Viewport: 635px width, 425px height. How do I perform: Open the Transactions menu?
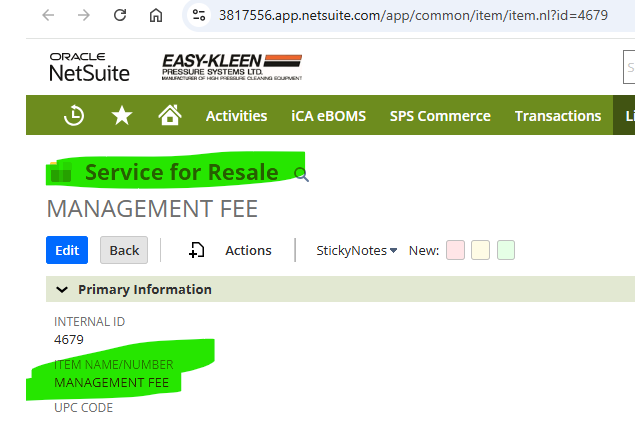[x=558, y=116]
